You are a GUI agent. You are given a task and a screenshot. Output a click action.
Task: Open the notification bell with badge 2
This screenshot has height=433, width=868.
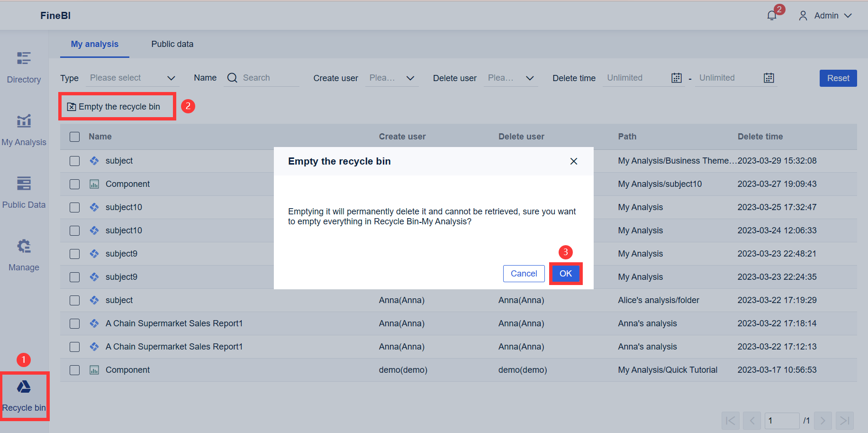click(771, 15)
